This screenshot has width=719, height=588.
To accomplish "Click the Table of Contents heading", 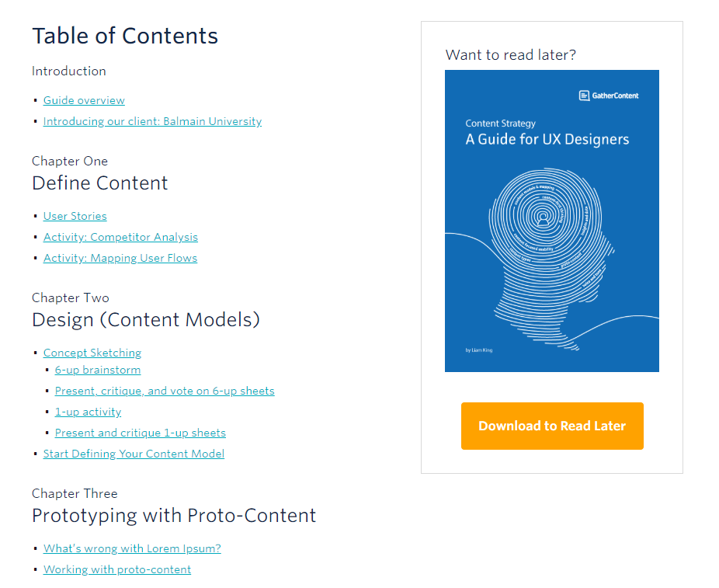I will 125,36.
